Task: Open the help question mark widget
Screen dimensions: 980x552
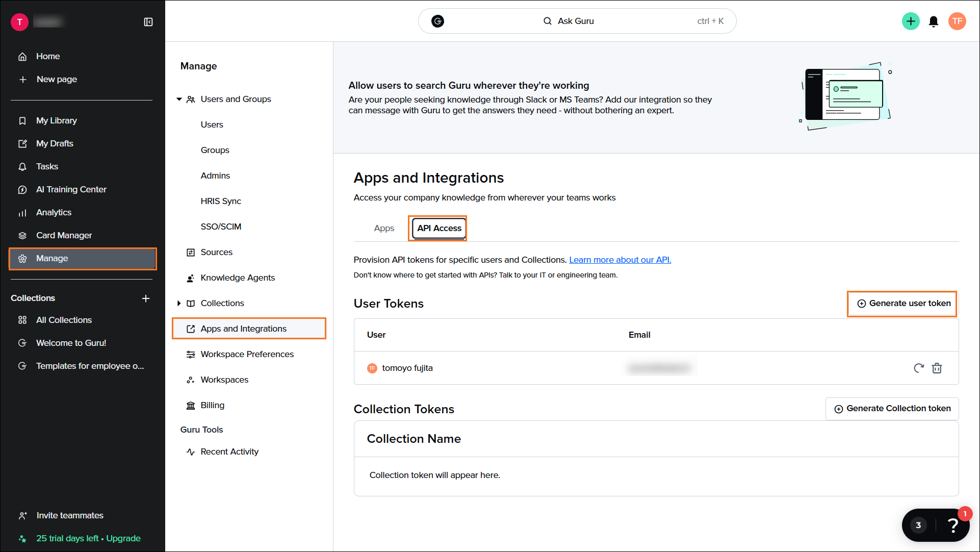Action: [952, 525]
